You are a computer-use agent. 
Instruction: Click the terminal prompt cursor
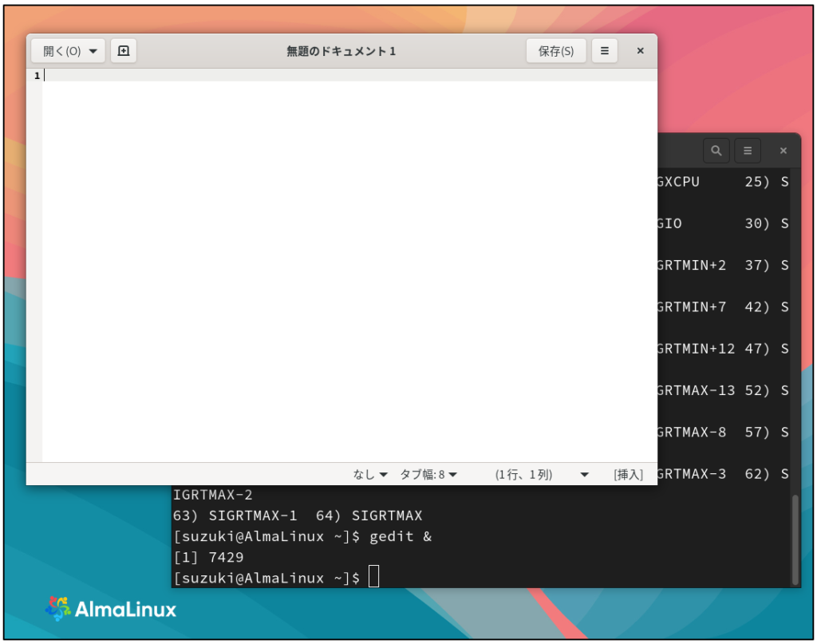click(x=374, y=577)
